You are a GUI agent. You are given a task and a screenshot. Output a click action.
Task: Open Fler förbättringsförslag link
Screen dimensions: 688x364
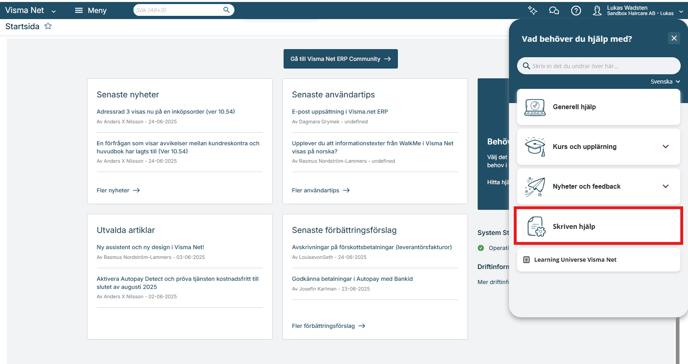(x=328, y=326)
